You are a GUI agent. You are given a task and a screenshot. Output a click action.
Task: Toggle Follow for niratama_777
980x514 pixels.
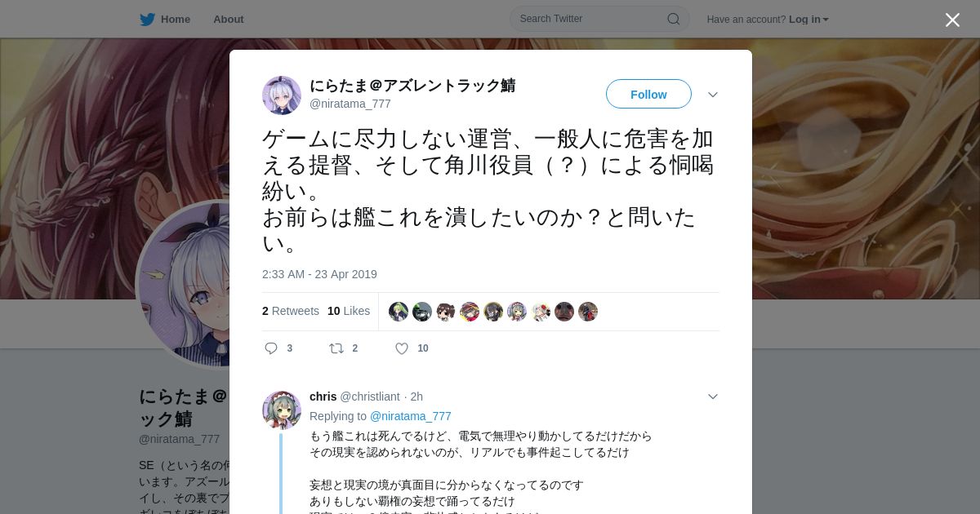648,94
